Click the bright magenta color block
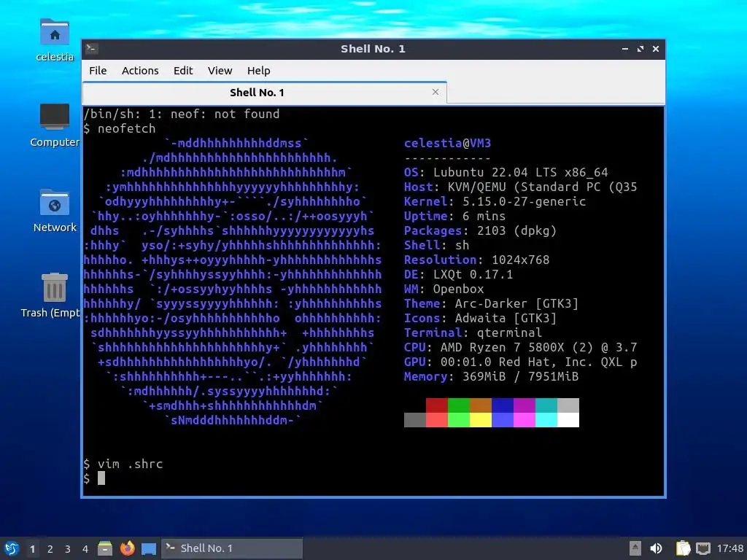 (525, 420)
